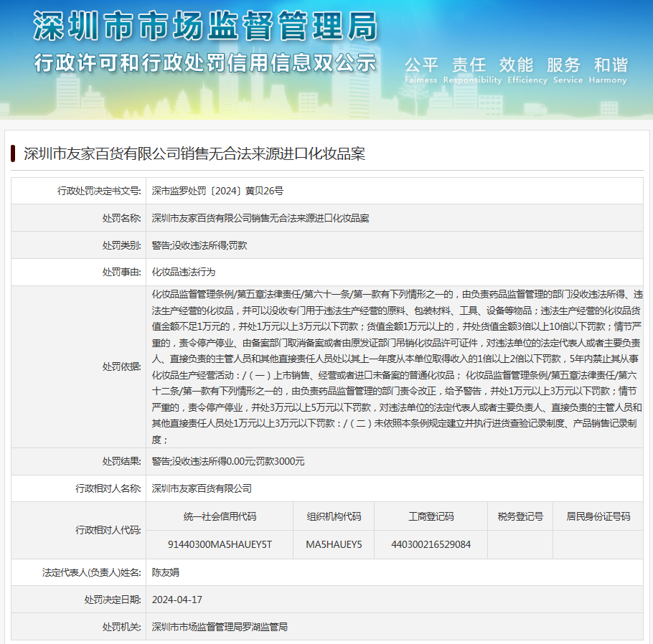Screen dimensions: 653x644
Task: Select the legal representative name 陈友娟
Action: 166,572
